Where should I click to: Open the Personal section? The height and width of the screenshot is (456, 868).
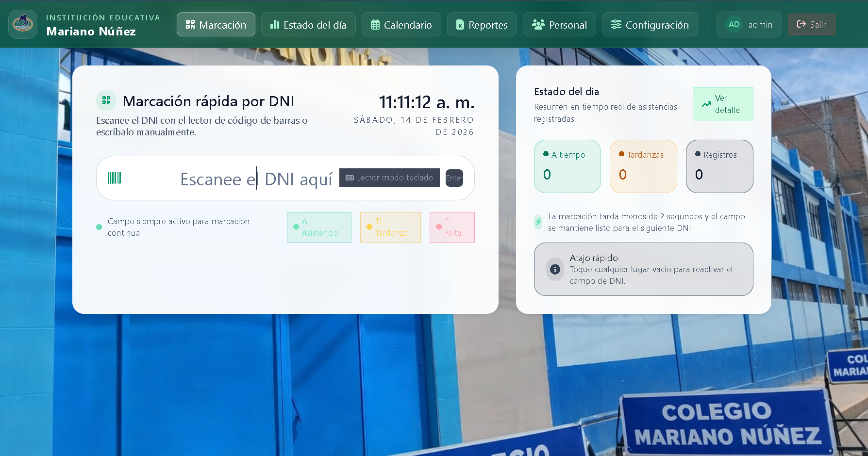559,25
